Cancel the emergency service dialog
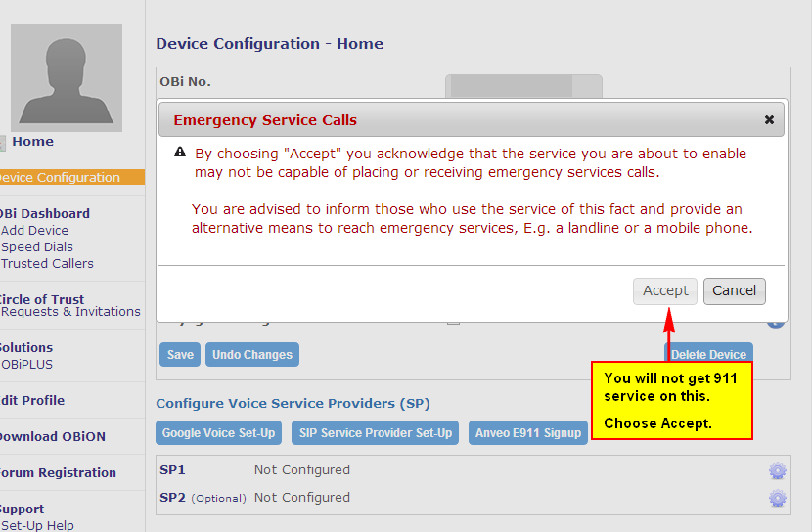Screen dimensions: 812x532 tap(734, 290)
